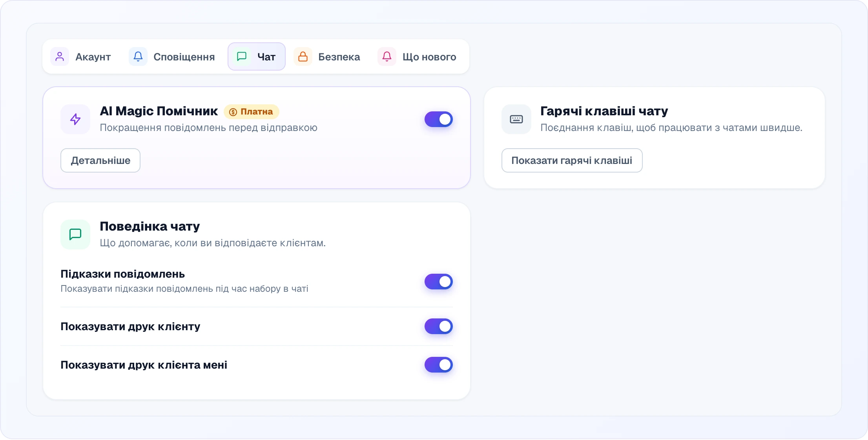Click the user icon beside Акаунт
Viewport: 868px width, 440px height.
60,57
